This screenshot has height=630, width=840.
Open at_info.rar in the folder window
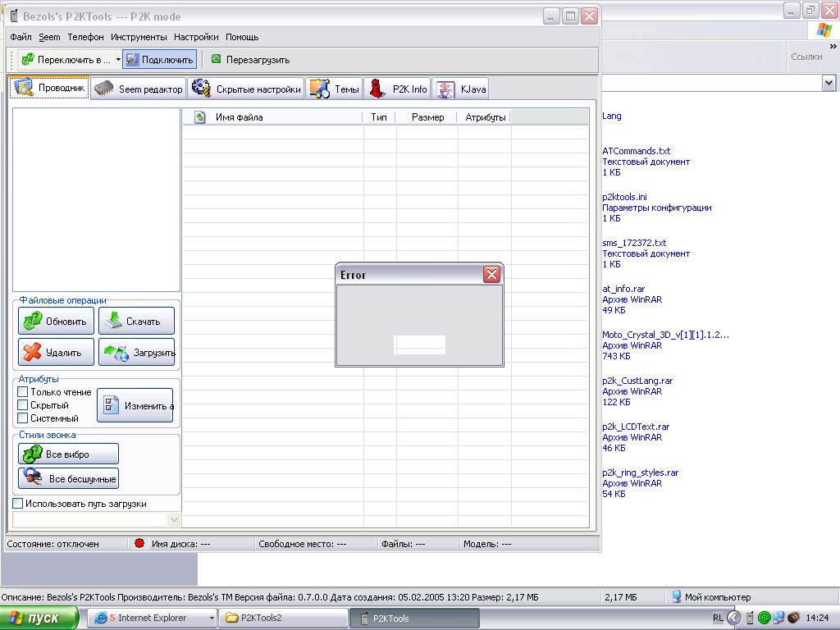623,289
